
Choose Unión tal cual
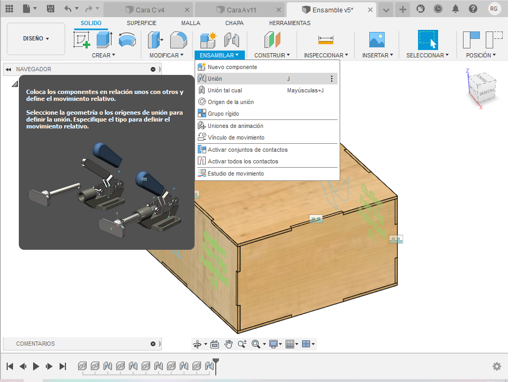(x=267, y=90)
